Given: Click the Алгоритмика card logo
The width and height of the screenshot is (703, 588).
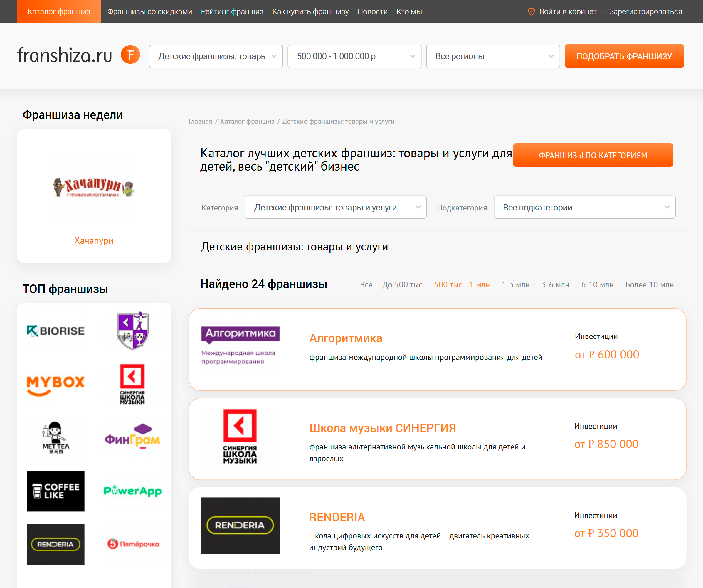Looking at the screenshot, I should (x=240, y=345).
